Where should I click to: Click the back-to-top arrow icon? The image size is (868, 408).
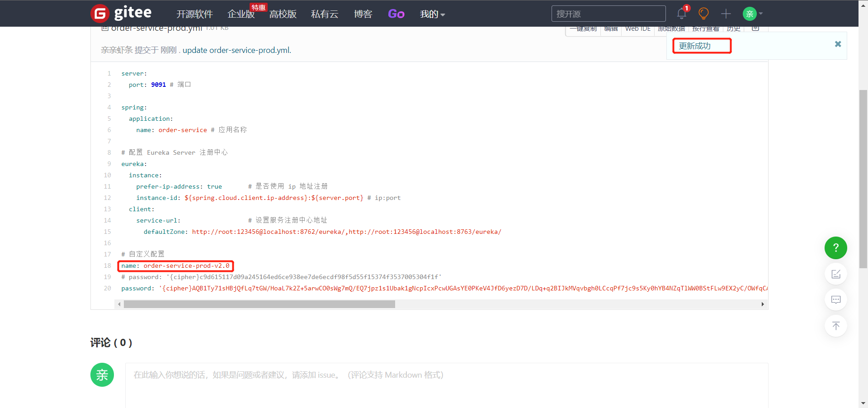(x=835, y=326)
